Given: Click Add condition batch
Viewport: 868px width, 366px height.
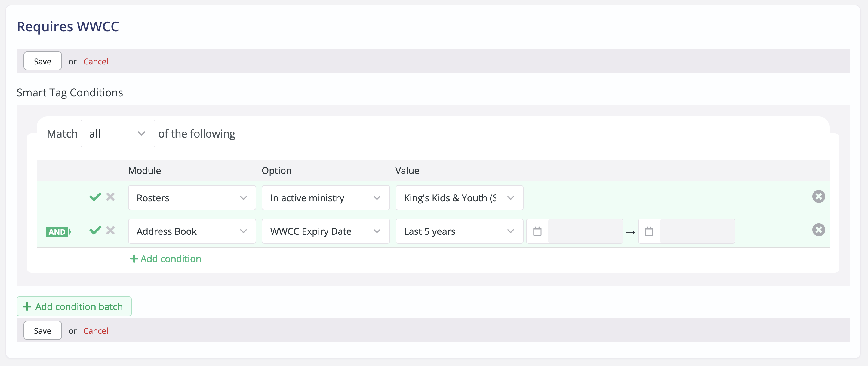Looking at the screenshot, I should click(74, 306).
